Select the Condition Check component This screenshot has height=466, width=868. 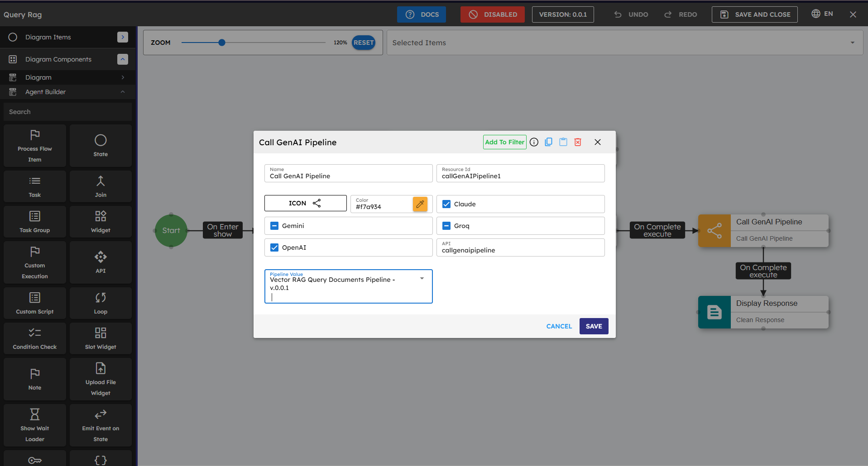click(35, 338)
